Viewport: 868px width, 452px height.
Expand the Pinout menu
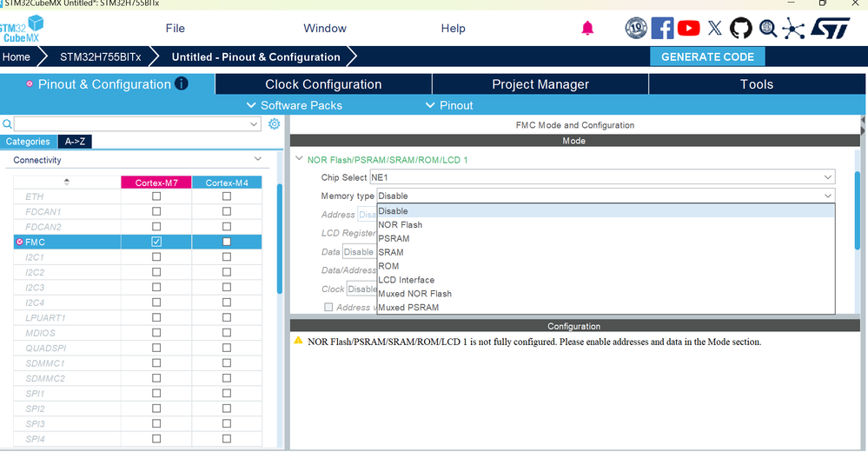[449, 105]
